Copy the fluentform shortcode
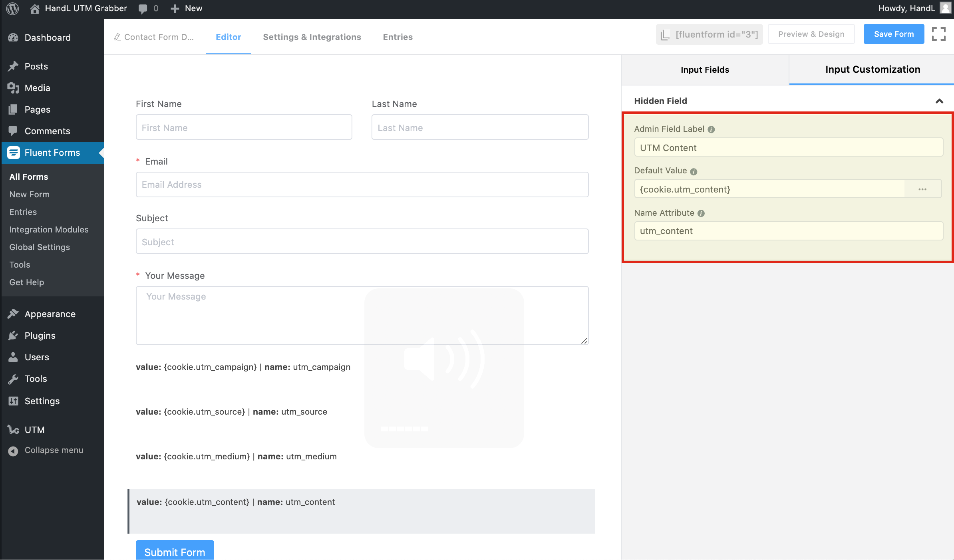The height and width of the screenshot is (560, 954). (709, 34)
